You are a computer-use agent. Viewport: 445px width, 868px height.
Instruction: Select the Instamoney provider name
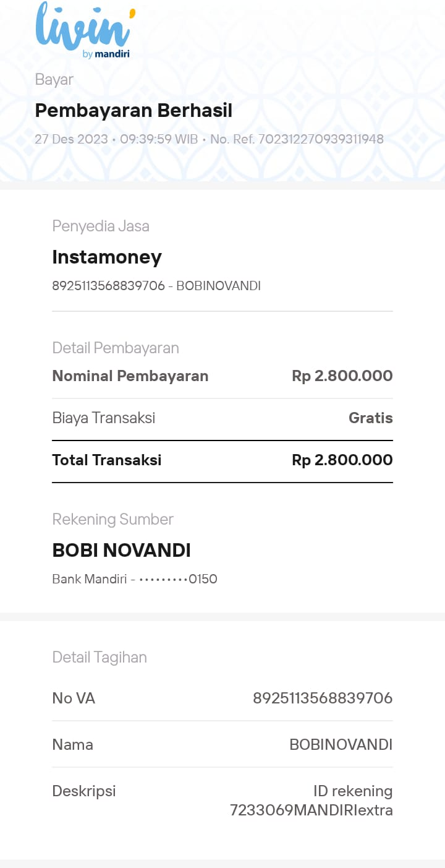(x=107, y=257)
